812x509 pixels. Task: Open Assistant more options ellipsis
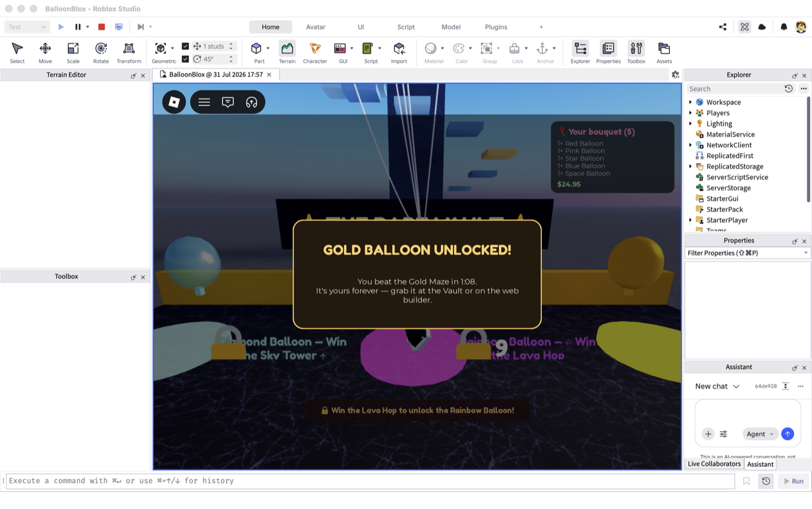pos(800,386)
